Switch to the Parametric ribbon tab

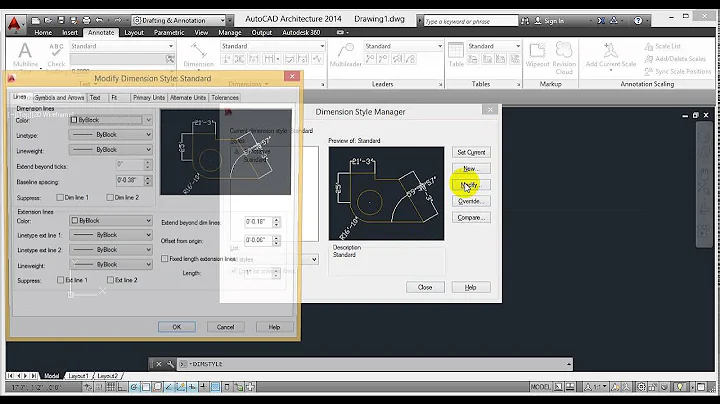169,33
